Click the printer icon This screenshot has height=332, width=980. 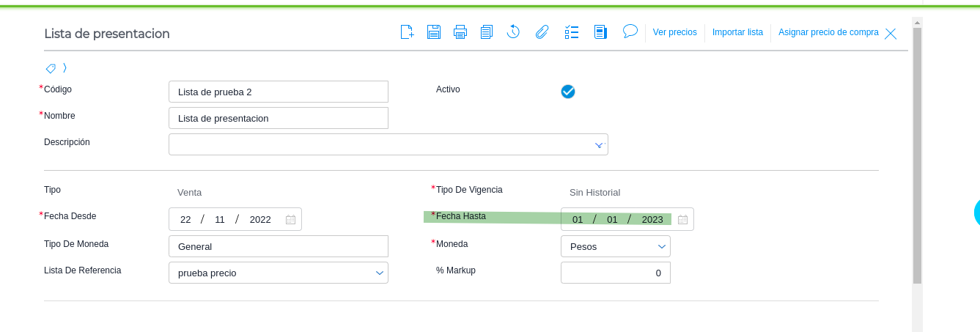click(460, 32)
